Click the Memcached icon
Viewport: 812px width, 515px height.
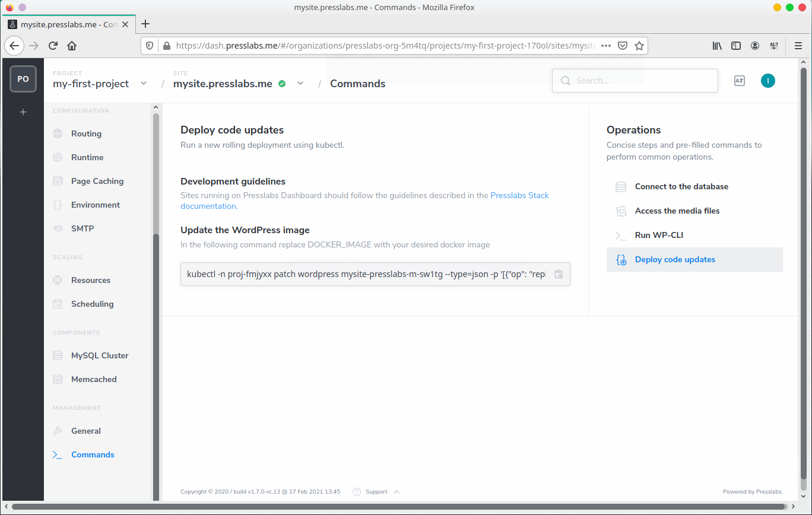point(58,379)
